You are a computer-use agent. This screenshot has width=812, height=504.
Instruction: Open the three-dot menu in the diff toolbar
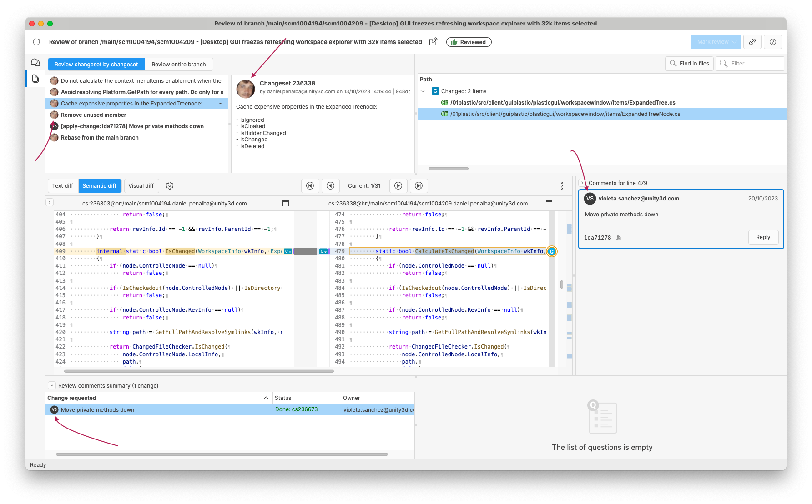[x=561, y=185]
